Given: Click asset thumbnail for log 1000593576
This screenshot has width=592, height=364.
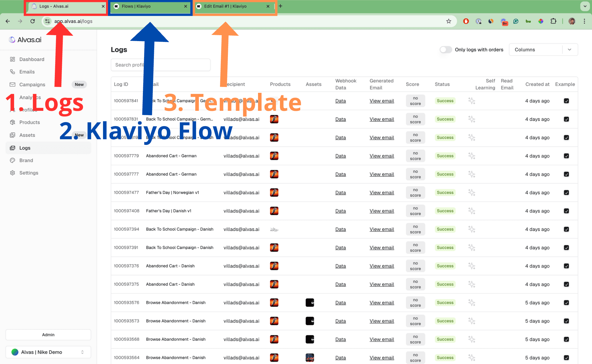Looking at the screenshot, I should coord(310,303).
